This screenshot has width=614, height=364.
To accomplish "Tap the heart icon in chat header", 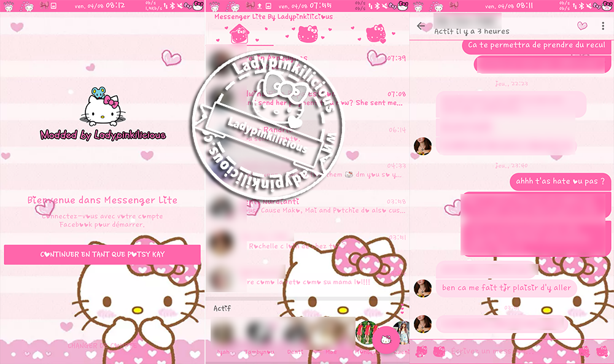I will [582, 26].
